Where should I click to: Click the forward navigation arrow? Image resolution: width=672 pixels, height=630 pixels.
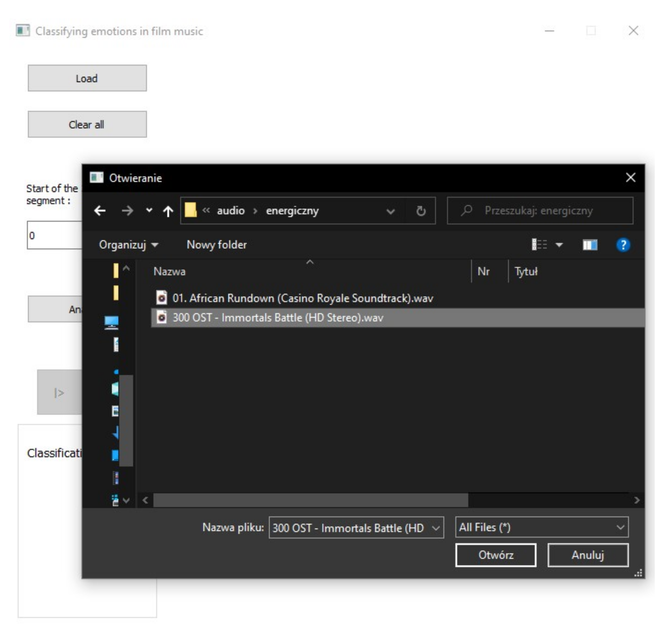(x=127, y=211)
